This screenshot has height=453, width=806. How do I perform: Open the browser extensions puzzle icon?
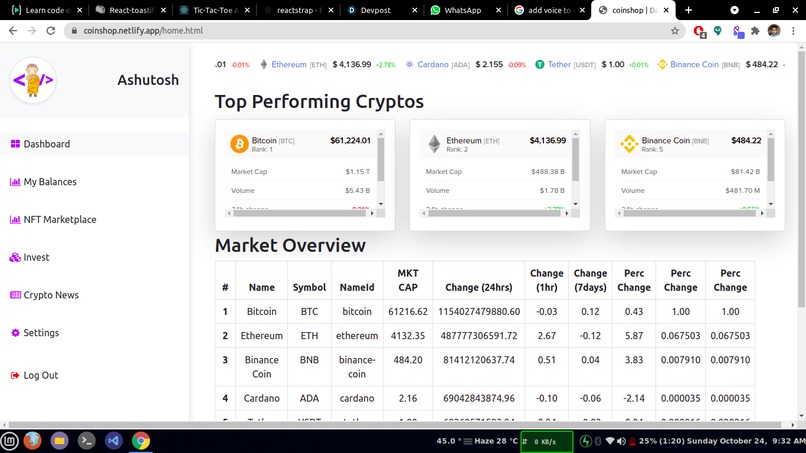pos(755,31)
